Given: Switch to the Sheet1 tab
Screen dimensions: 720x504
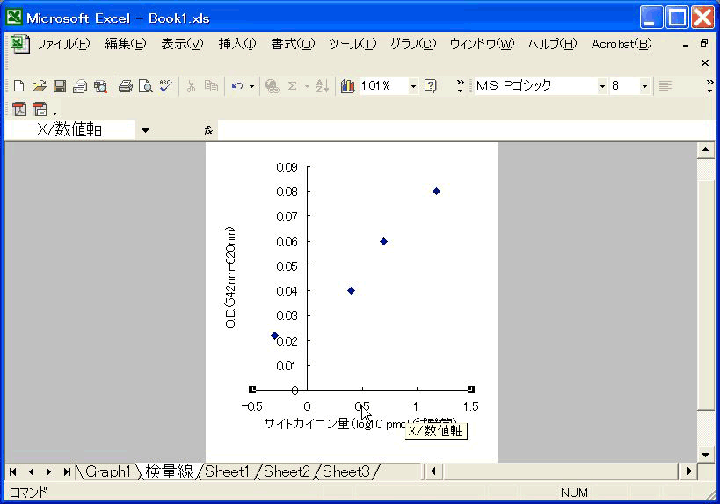Looking at the screenshot, I should [227, 472].
